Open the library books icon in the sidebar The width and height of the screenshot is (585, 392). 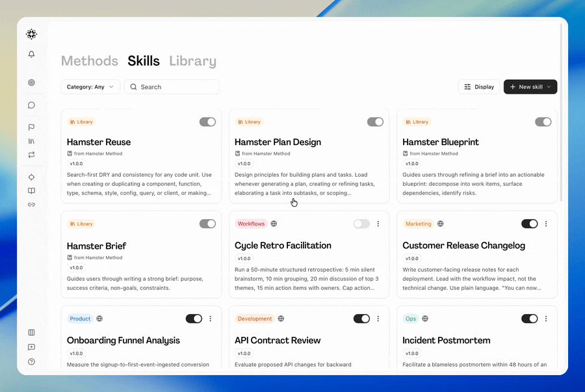click(31, 141)
